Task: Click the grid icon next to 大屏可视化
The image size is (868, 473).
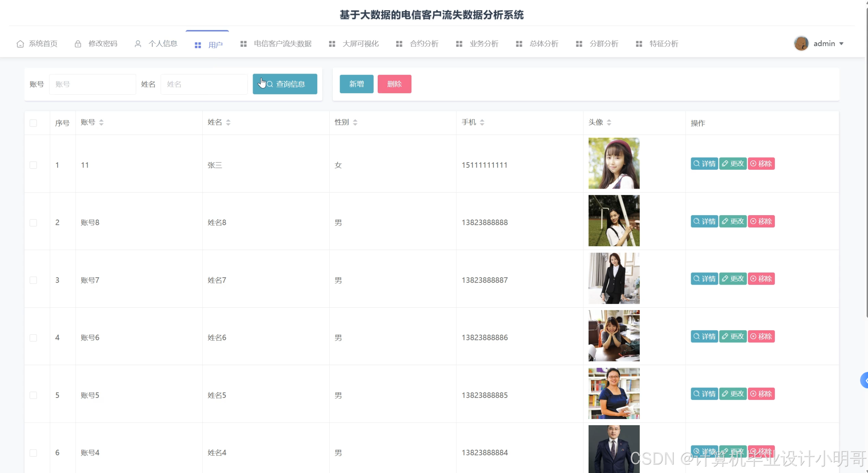Action: [x=332, y=44]
